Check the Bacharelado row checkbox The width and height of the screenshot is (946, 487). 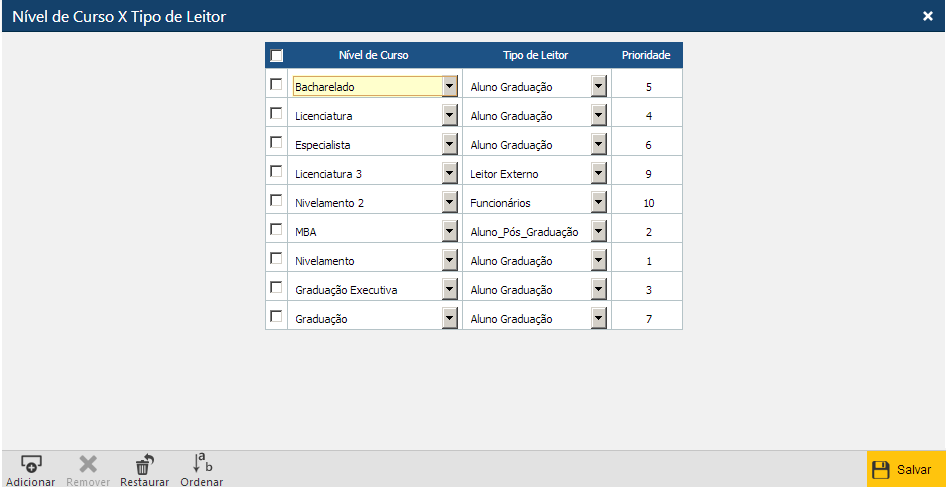coord(276,85)
